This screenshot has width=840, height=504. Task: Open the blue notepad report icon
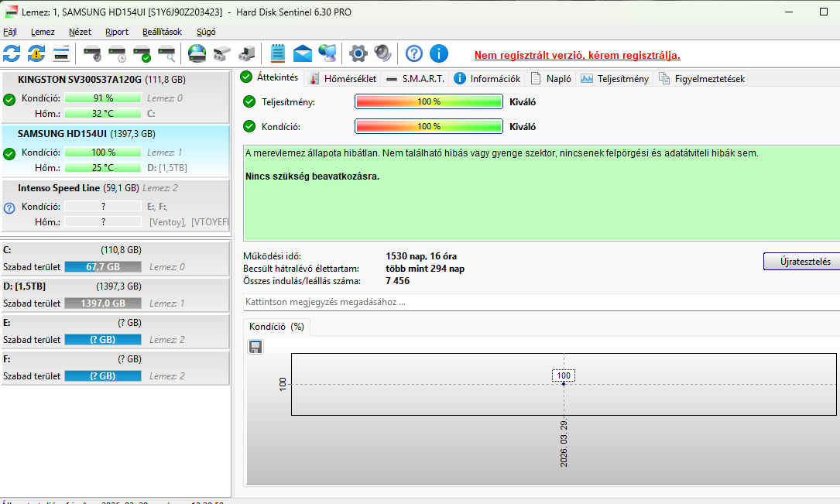277,53
